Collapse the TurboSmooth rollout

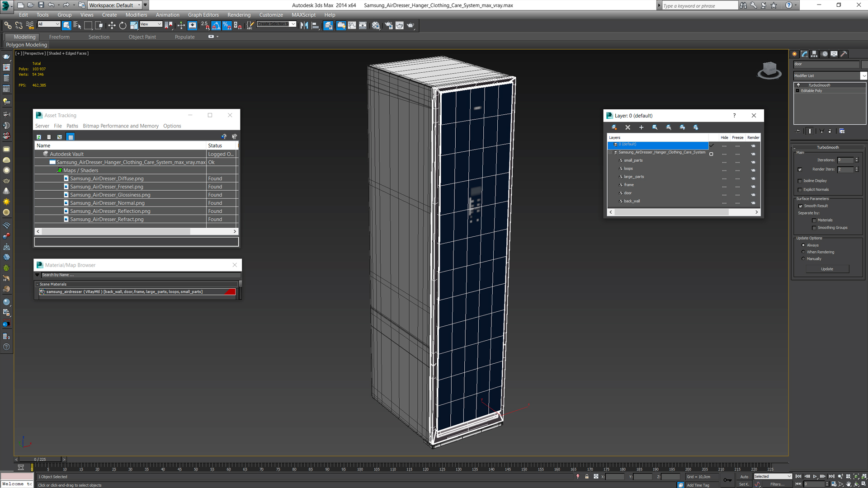tap(827, 148)
